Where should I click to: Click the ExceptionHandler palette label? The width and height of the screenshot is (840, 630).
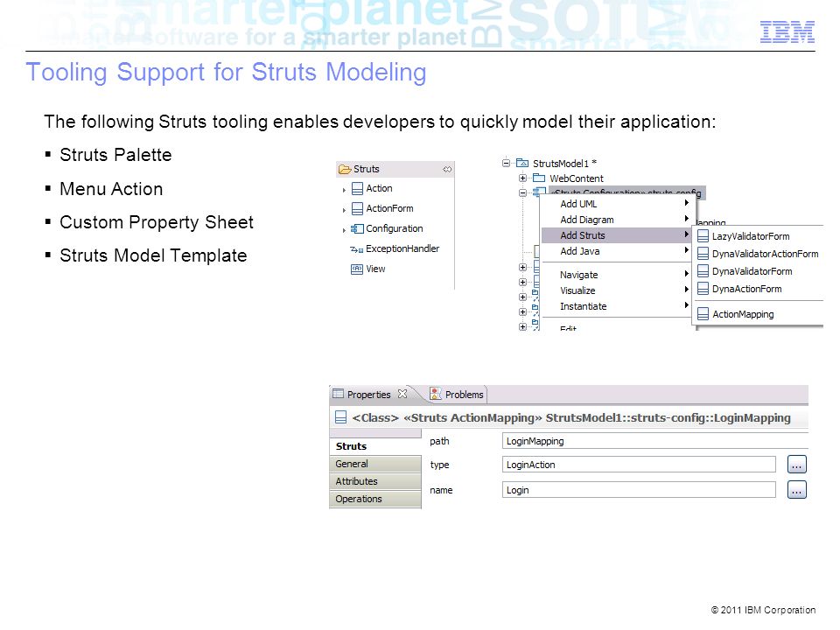pyautogui.click(x=402, y=248)
